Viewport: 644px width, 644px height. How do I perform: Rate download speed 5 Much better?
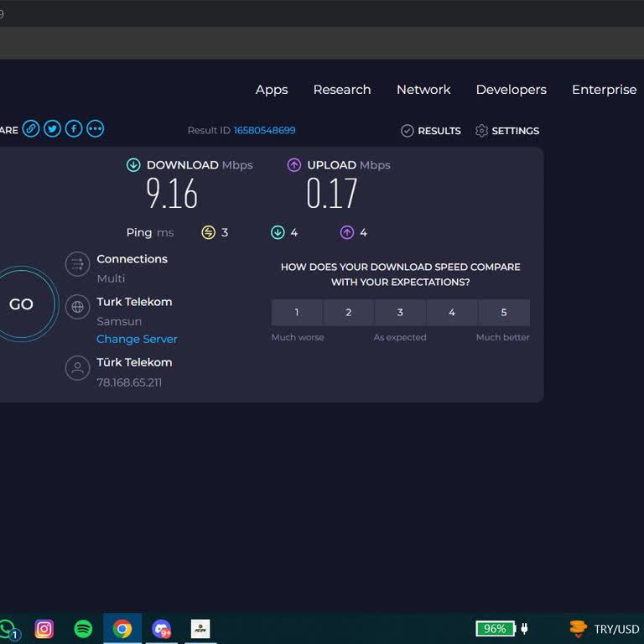coord(504,313)
